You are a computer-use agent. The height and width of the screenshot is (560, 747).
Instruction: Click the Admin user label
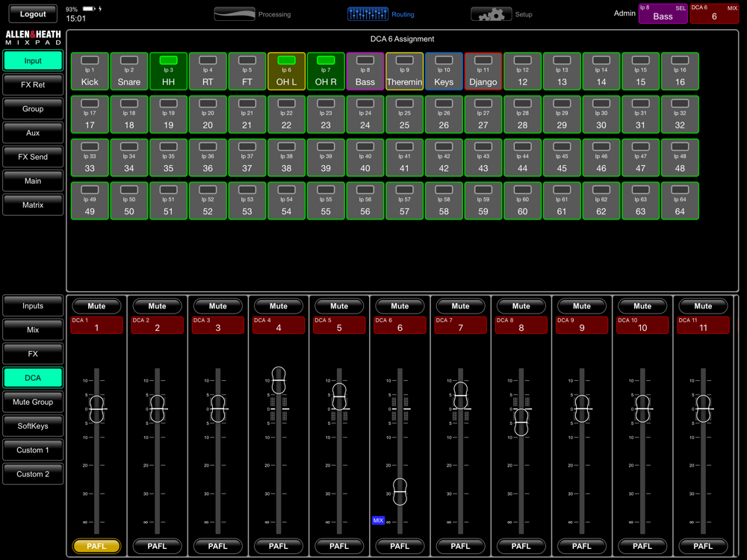click(624, 13)
